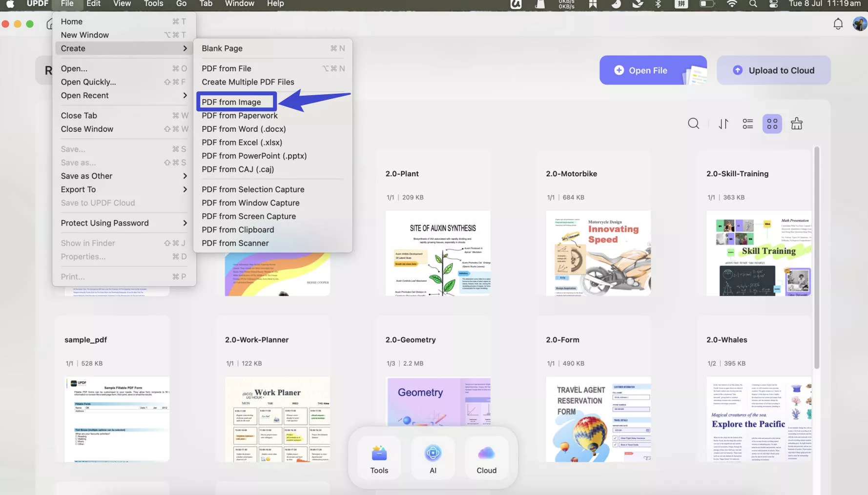Open the search icon above the file grid

[693, 124]
